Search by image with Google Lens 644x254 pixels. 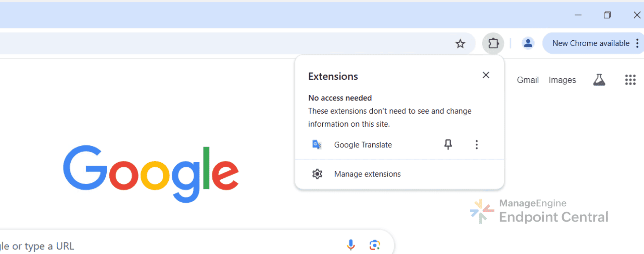click(x=374, y=245)
